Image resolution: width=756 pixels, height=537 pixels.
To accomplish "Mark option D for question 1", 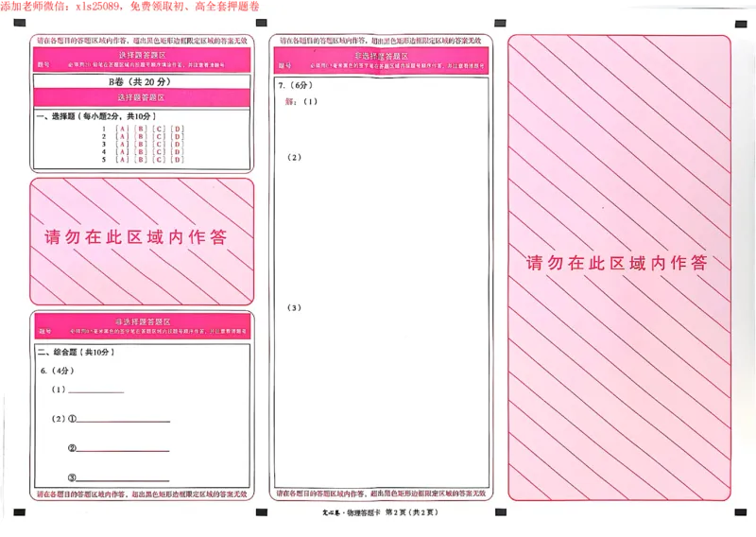I will [x=177, y=129].
